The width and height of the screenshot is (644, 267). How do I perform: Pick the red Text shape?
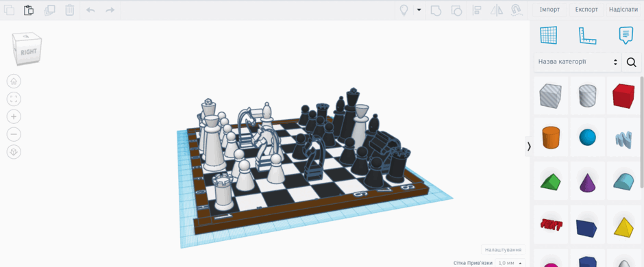pos(551,225)
